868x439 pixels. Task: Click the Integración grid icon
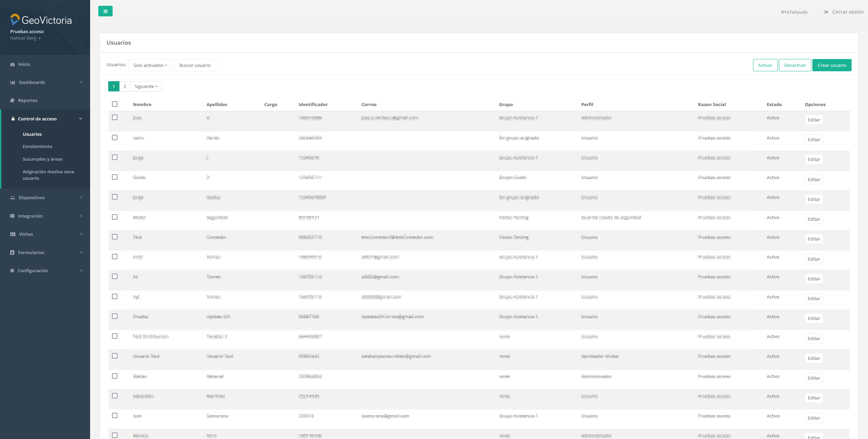click(12, 216)
